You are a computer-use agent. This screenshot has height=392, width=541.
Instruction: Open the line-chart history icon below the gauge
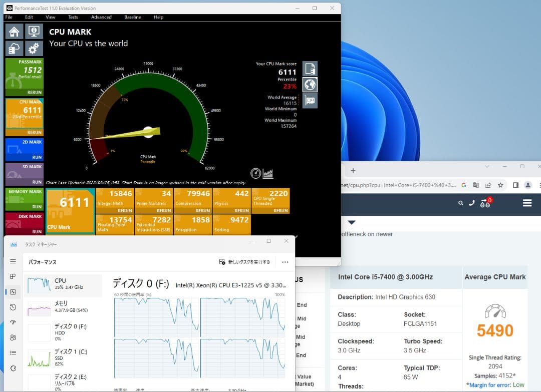click(268, 173)
